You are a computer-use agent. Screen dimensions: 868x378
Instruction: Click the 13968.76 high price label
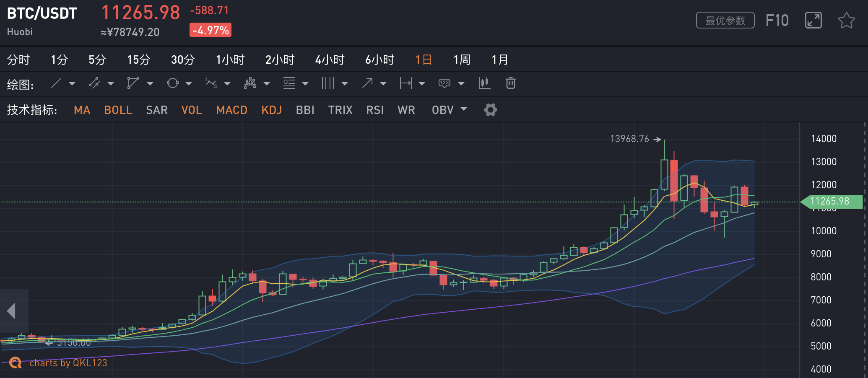coord(629,139)
